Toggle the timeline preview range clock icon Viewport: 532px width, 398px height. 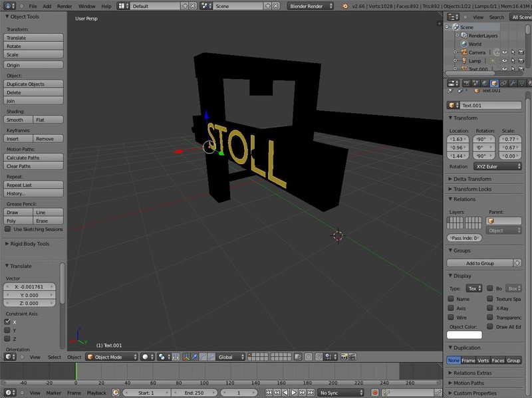click(x=116, y=393)
